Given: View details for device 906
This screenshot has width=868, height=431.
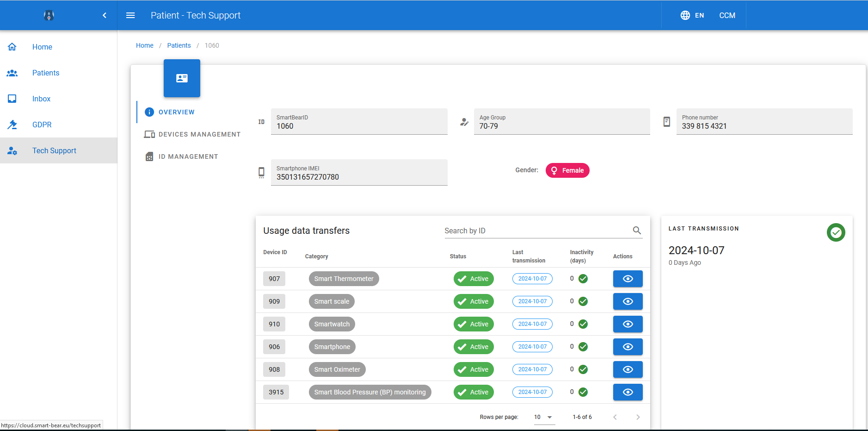Looking at the screenshot, I should [628, 347].
